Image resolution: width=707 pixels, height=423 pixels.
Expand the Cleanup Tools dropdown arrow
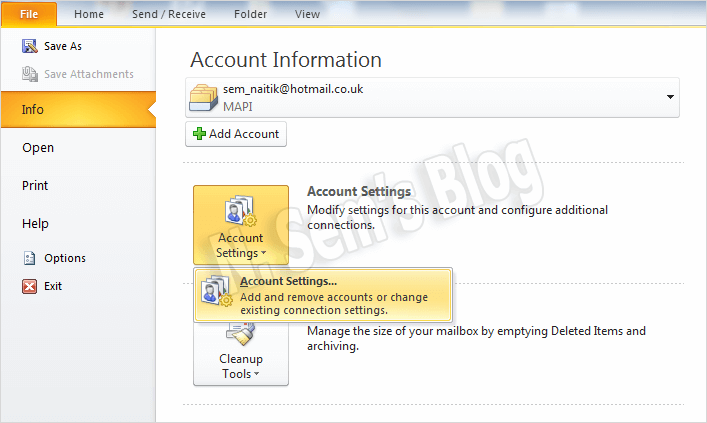point(257,374)
